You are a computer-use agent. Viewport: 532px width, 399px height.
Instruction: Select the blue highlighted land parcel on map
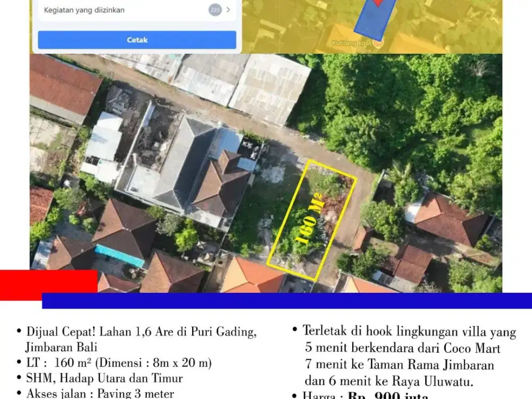click(x=372, y=21)
